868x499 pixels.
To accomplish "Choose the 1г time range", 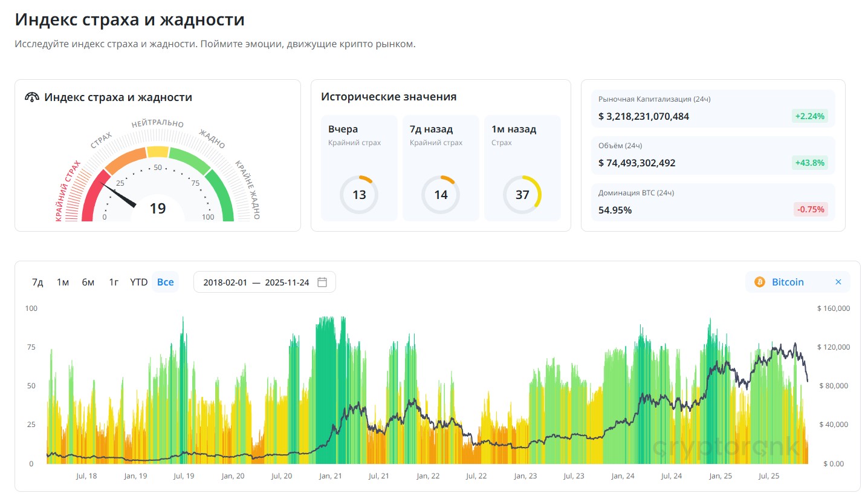I will click(114, 282).
